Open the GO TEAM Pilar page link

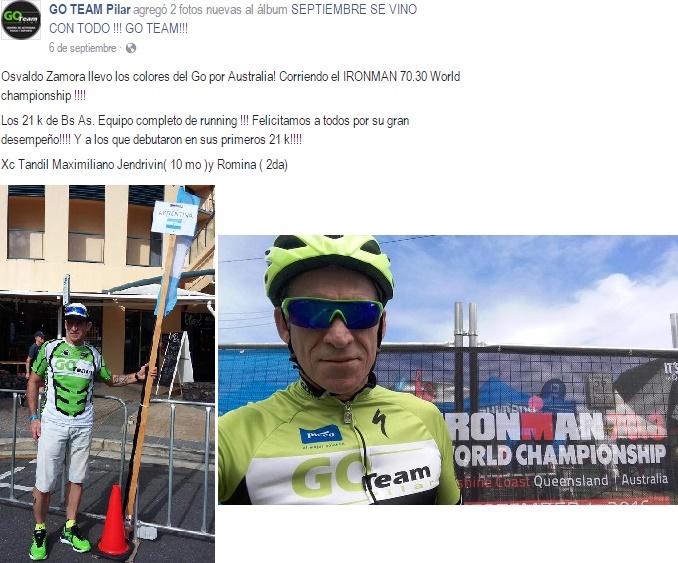click(90, 9)
